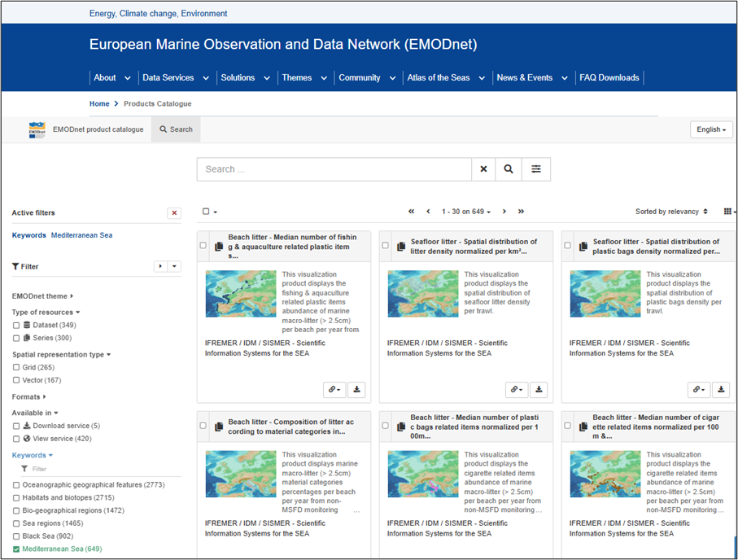Download Seafloor plastic bags density record
The image size is (738, 560).
[721, 390]
